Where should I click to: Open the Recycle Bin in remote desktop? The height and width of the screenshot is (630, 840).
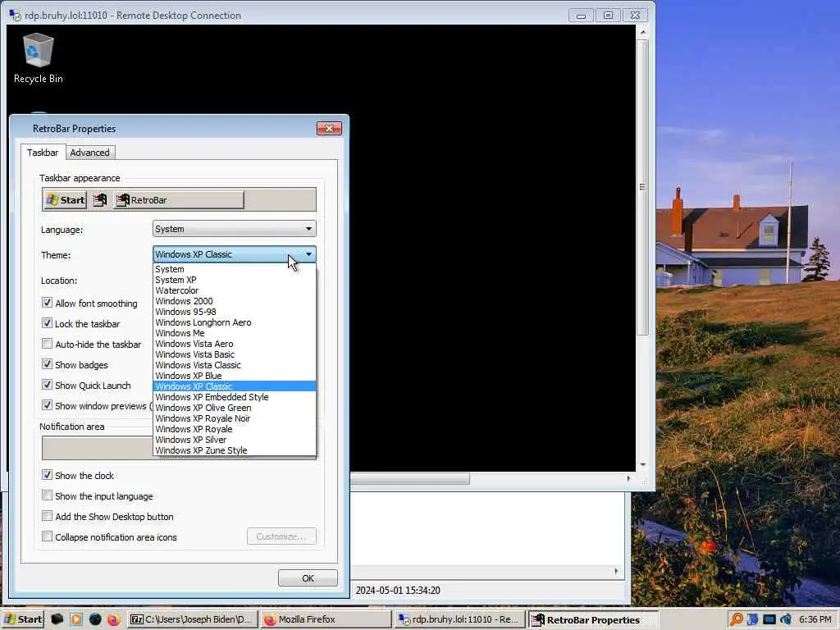tap(38, 58)
